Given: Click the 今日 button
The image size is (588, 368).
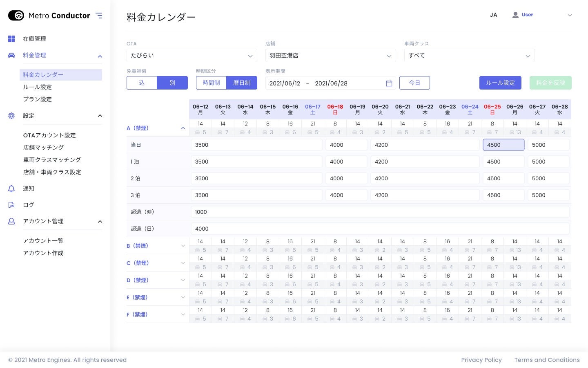Looking at the screenshot, I should tap(414, 83).
